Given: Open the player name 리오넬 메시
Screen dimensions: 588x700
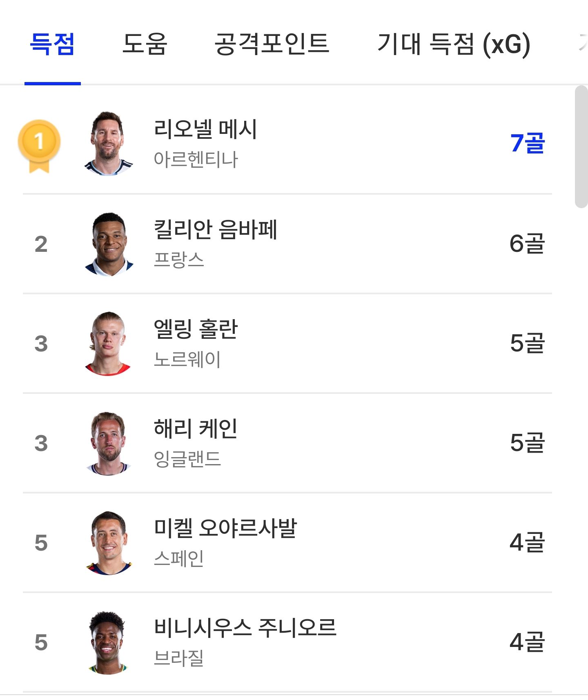Looking at the screenshot, I should tap(205, 129).
